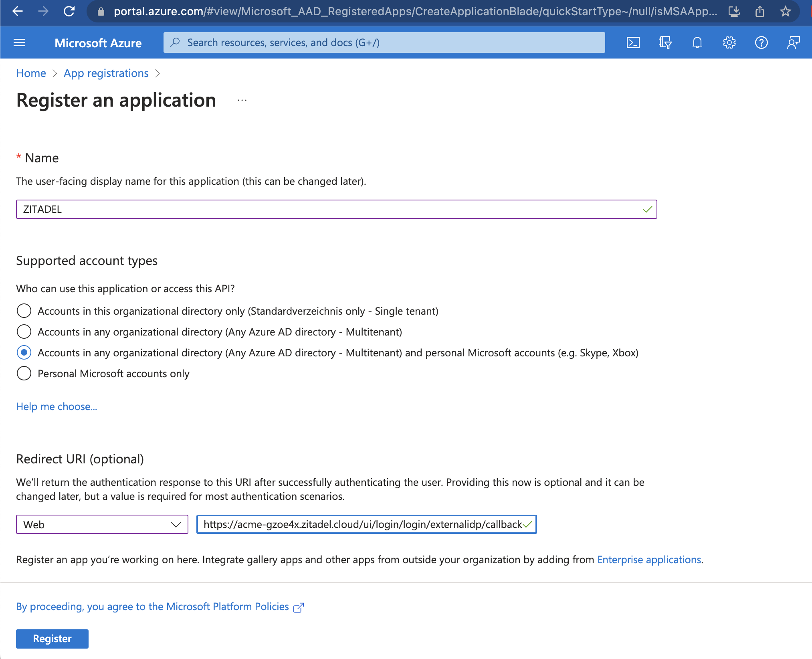Click the Register button
Image resolution: width=812 pixels, height=659 pixels.
click(52, 639)
